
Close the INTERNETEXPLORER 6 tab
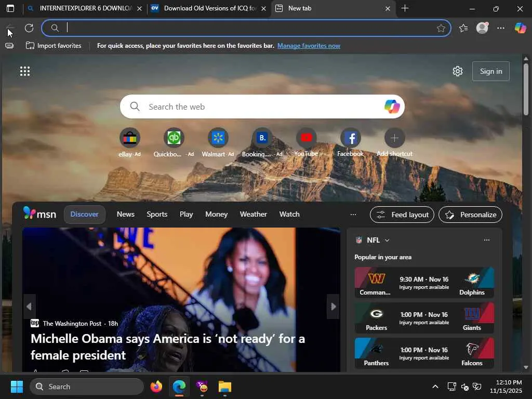click(139, 9)
